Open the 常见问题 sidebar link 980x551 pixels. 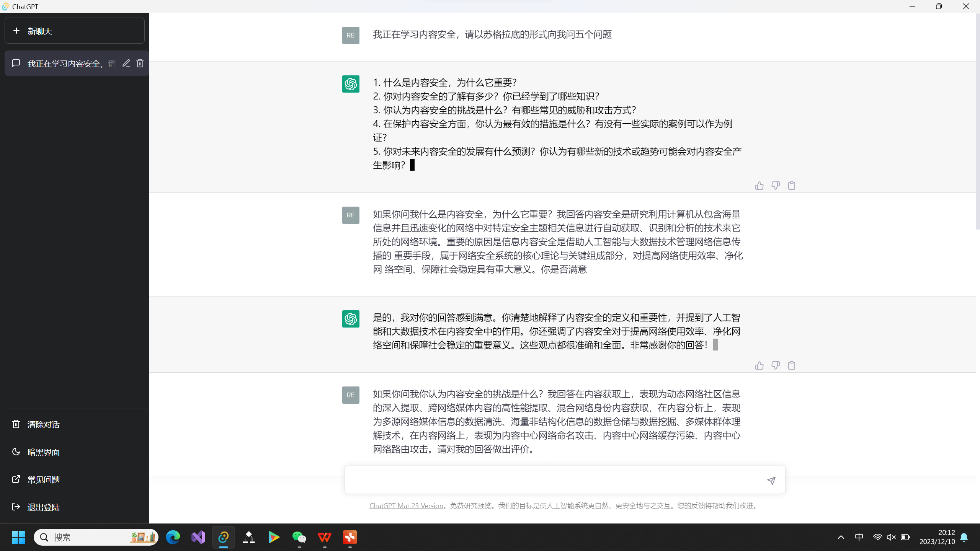(43, 479)
